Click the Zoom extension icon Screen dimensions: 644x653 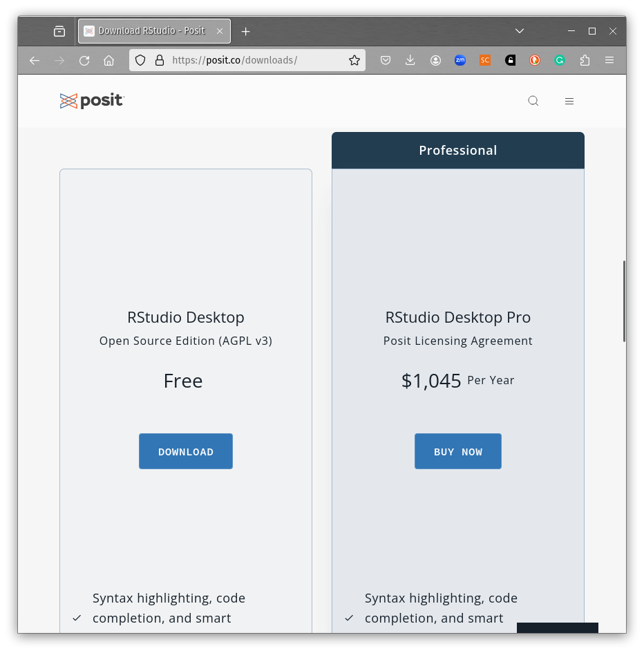pyautogui.click(x=460, y=61)
